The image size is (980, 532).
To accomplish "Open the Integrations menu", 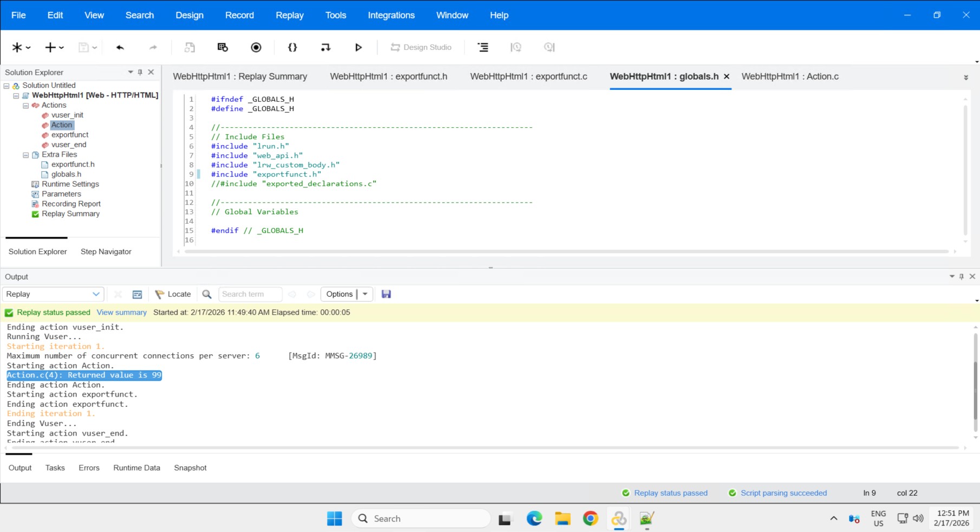I will (391, 15).
